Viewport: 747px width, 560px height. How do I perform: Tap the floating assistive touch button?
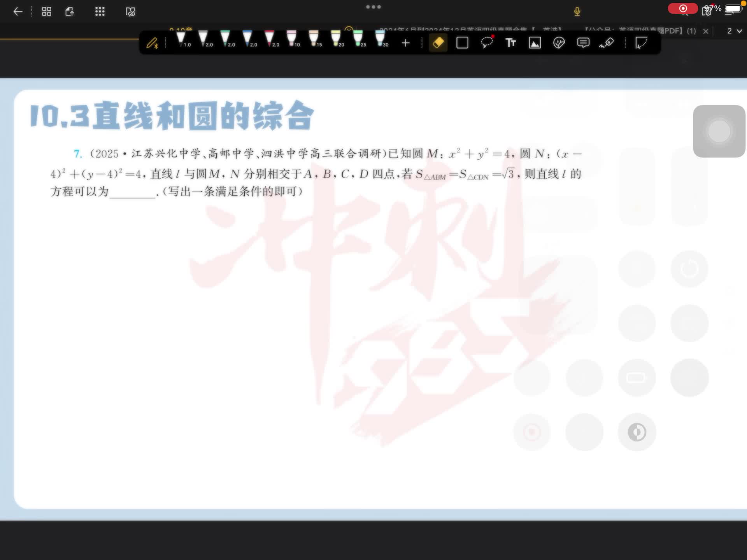click(719, 131)
